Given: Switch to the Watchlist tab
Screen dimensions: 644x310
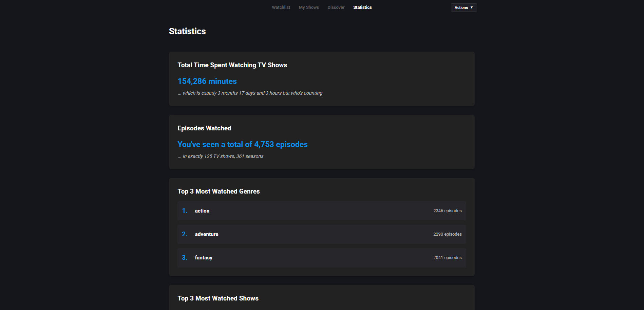Looking at the screenshot, I should [x=281, y=7].
